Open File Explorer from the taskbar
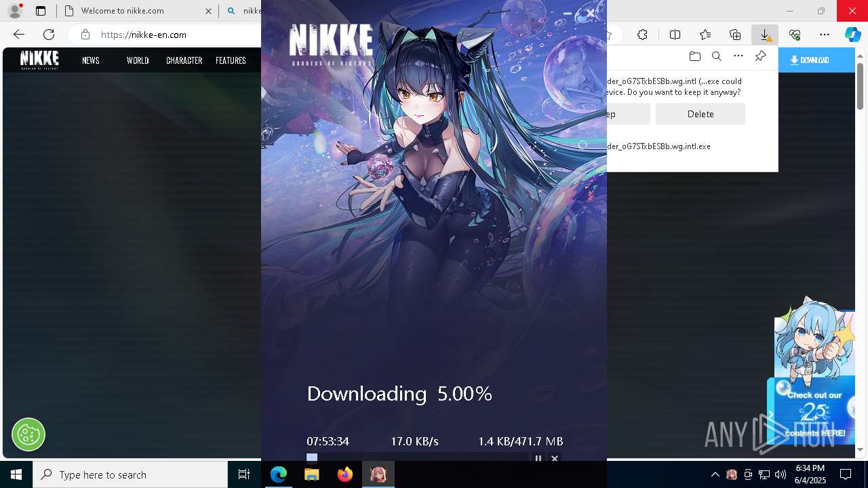The height and width of the screenshot is (488, 868). tap(312, 474)
